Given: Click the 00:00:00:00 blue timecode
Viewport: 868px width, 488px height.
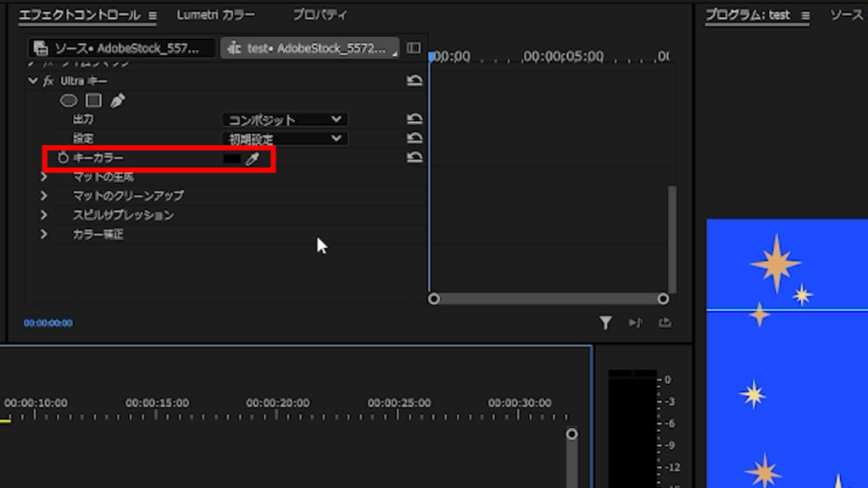Looking at the screenshot, I should 48,323.
